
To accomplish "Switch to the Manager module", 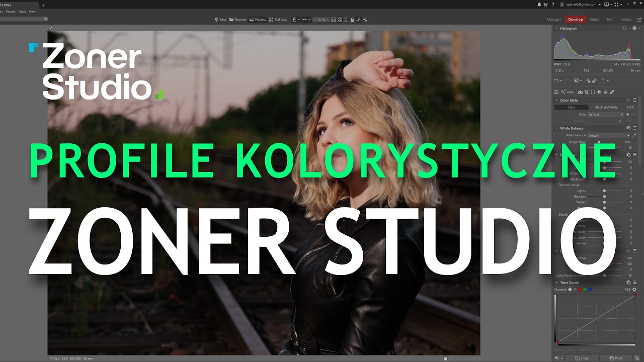I will click(554, 20).
